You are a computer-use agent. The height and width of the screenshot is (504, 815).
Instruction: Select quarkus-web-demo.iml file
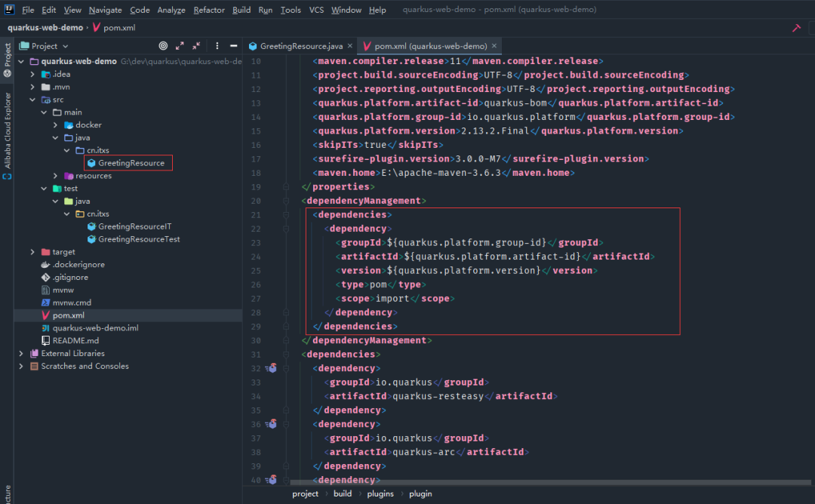click(95, 328)
